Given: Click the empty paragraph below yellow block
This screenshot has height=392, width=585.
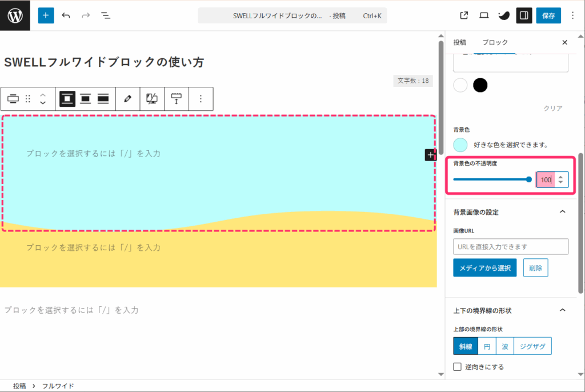Looking at the screenshot, I should click(x=71, y=310).
